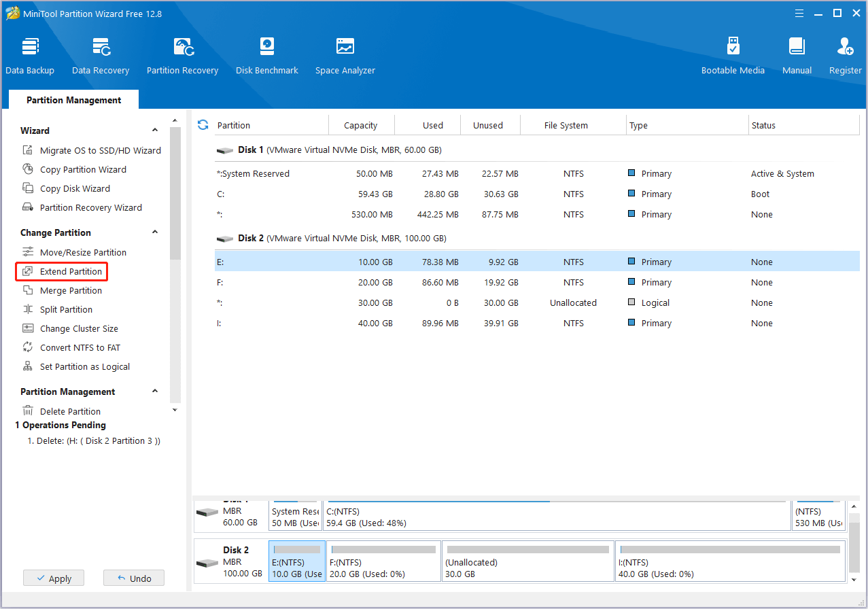Image resolution: width=868 pixels, height=609 pixels.
Task: Open the Manual
Action: tap(797, 56)
